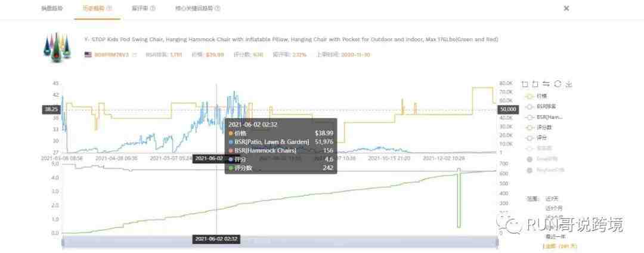Restore the chart with the refresh icon
Image resolution: width=644 pixels, height=253 pixels.
pyautogui.click(x=558, y=84)
